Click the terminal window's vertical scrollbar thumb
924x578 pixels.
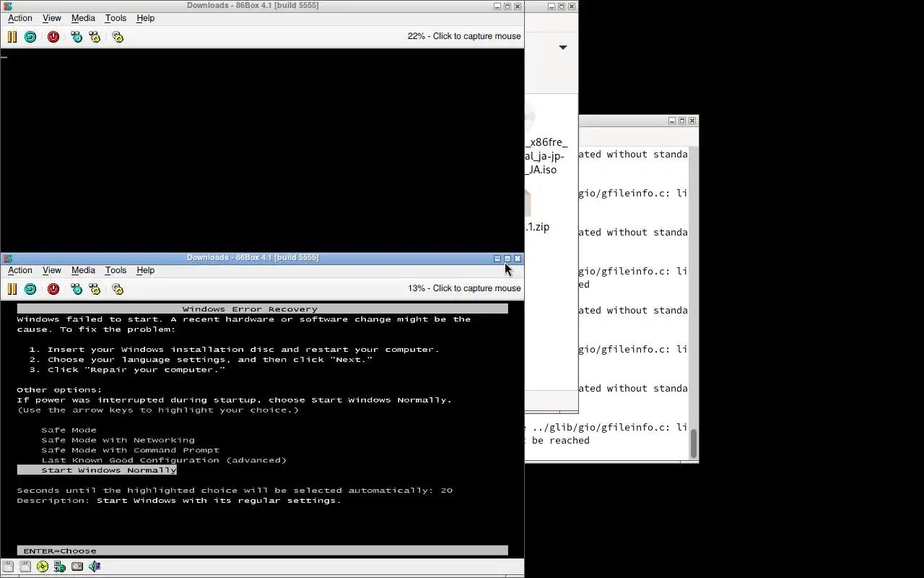click(x=694, y=444)
